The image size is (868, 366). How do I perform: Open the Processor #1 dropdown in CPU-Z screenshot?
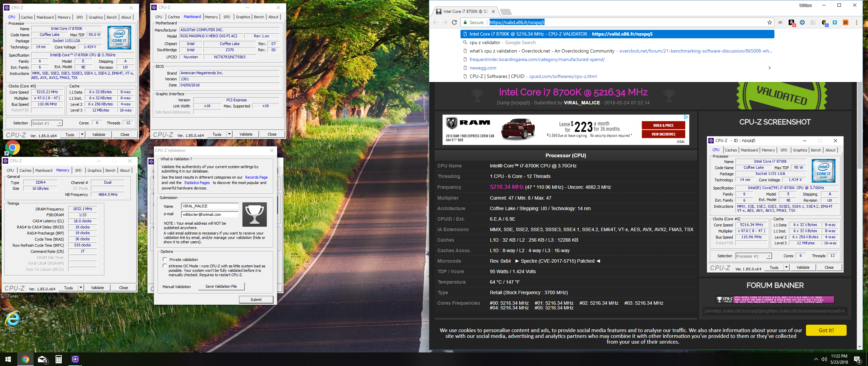click(753, 256)
